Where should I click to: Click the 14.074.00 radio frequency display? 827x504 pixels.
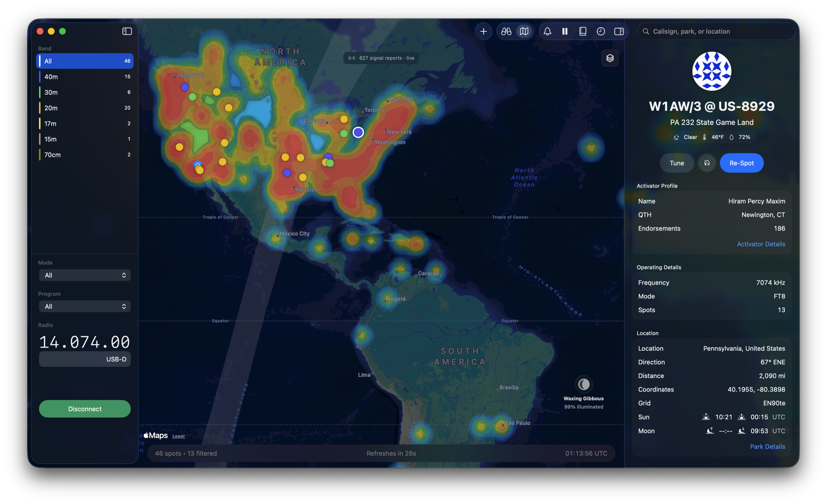[x=85, y=342]
